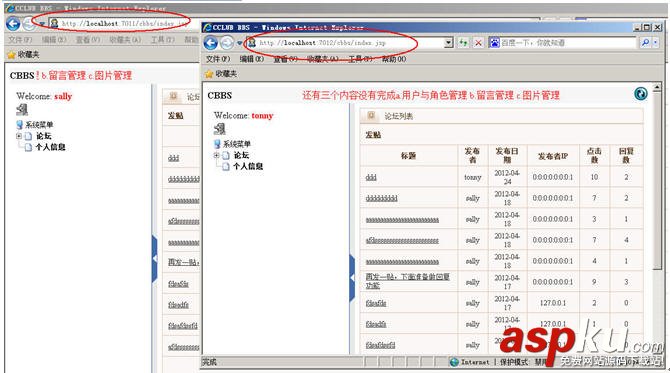Click the 标题 column header
670x373 pixels.
coord(408,156)
